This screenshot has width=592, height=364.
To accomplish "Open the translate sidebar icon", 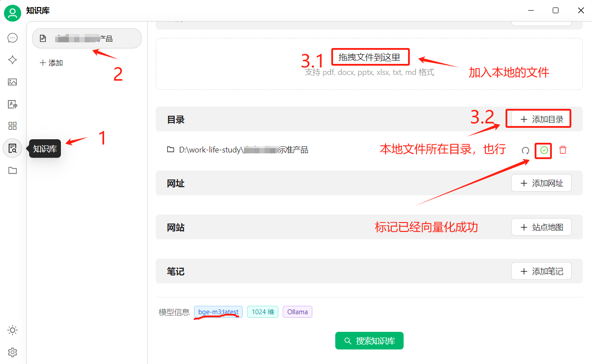I will click(12, 104).
